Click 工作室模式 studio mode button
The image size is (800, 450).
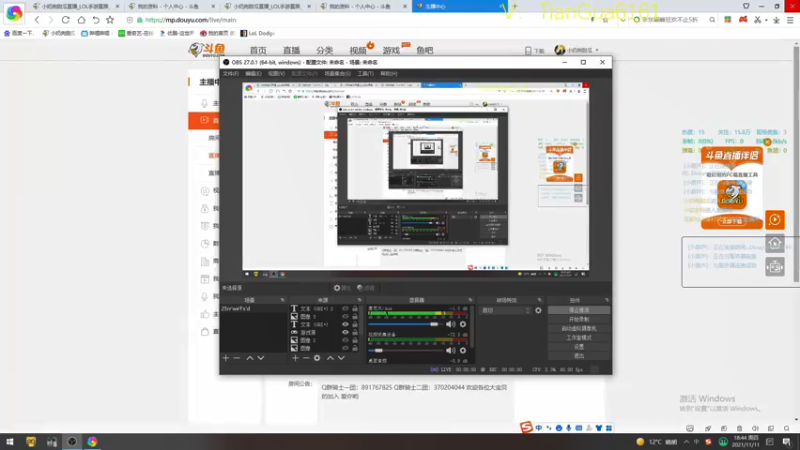tap(579, 338)
